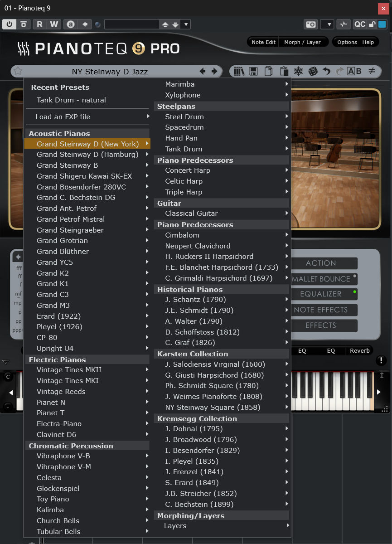Copy preset with pages icon
392x544 pixels.
pos(269,71)
